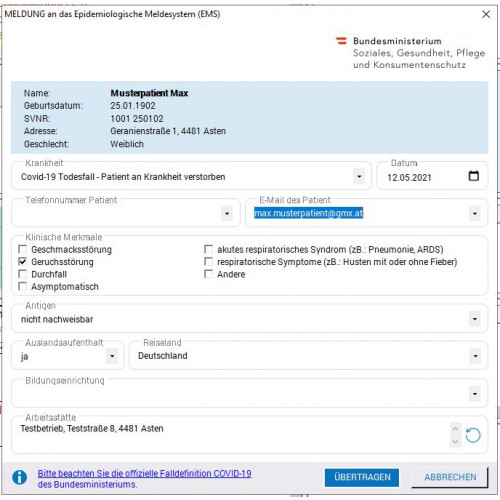Click the ÜBERTRAGEN button
Image resolution: width=500 pixels, height=500 pixels.
362,477
